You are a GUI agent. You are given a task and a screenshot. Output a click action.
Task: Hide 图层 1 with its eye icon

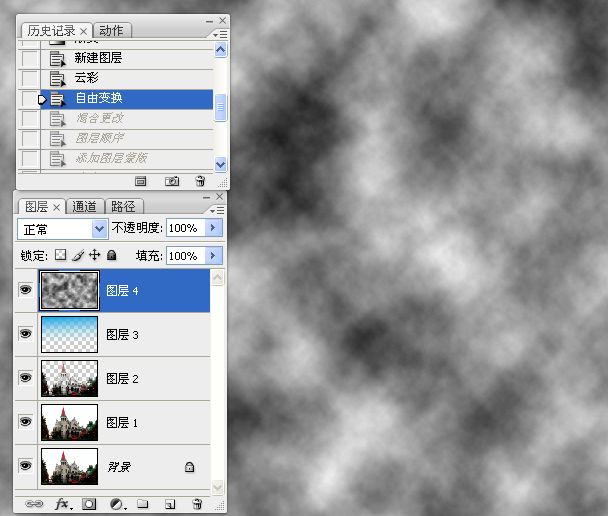pyautogui.click(x=26, y=421)
